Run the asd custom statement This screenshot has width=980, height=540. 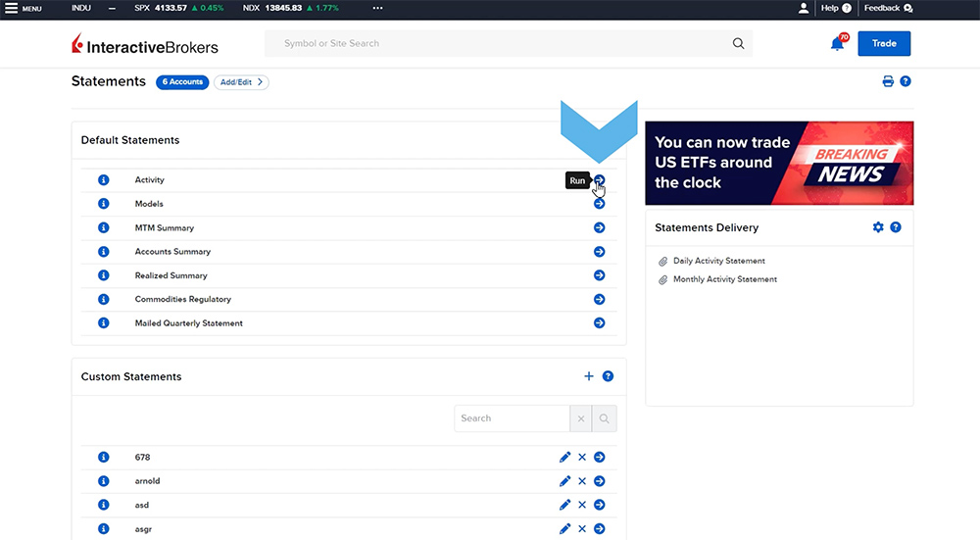(x=599, y=505)
